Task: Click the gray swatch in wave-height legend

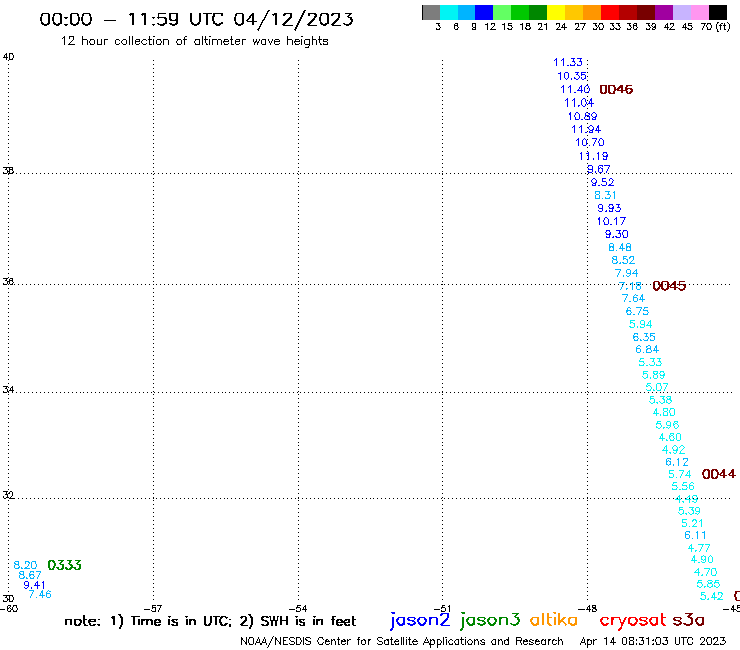Action: tap(431, 12)
